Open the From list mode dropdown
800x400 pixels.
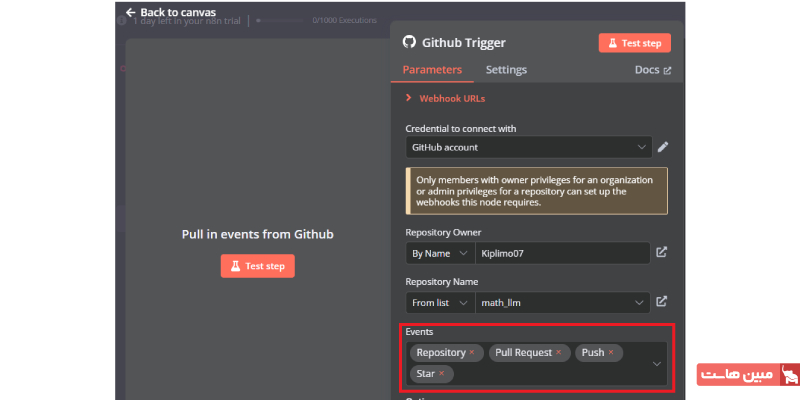(440, 303)
